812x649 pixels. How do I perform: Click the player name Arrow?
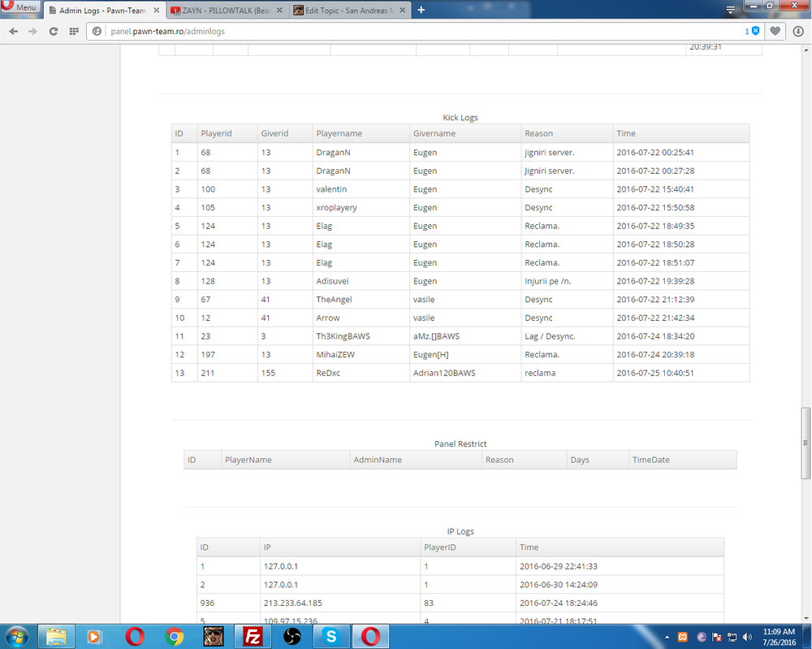328,318
